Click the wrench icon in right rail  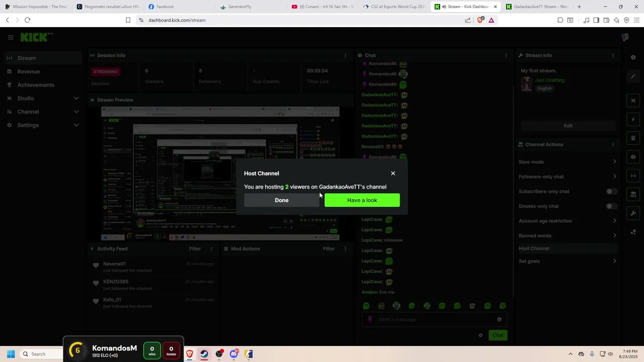pos(633,213)
